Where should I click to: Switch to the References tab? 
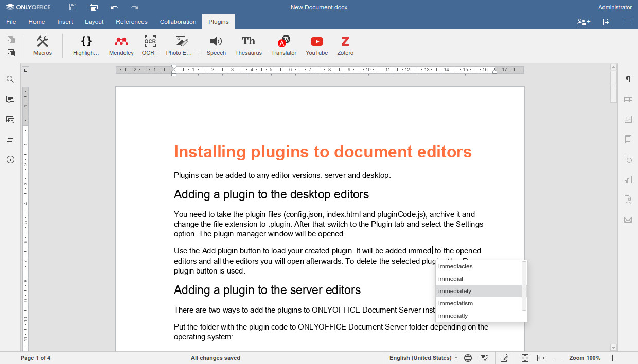[x=132, y=22]
